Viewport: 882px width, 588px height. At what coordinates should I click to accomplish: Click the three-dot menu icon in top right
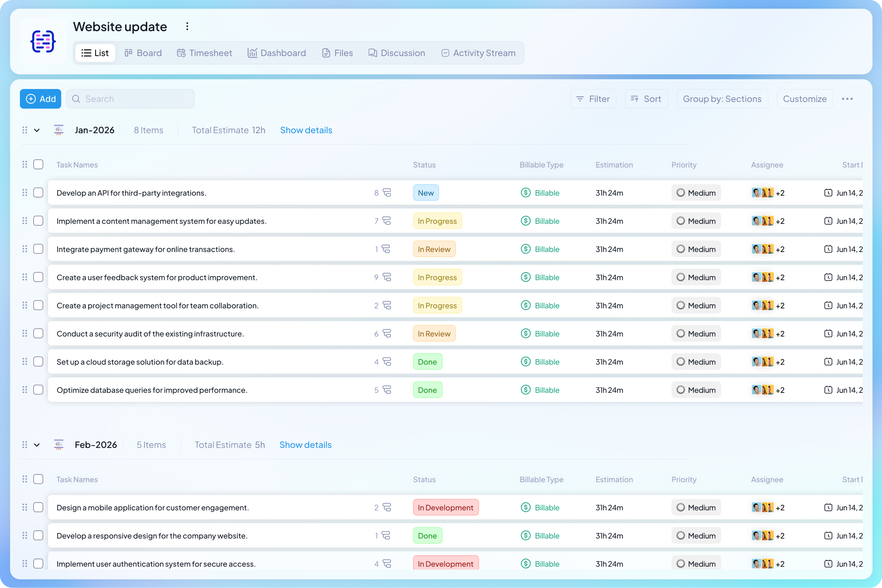848,98
